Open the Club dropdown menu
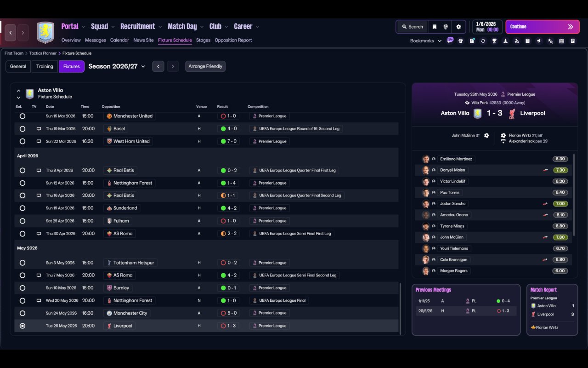Viewport: 588px width, 368px height. coord(219,27)
